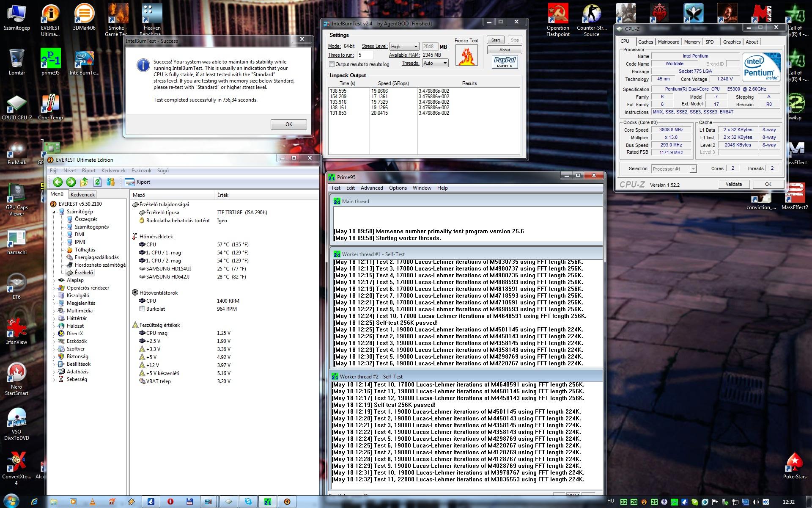Open the Lomtár recycle bin icon
Screen dimensions: 812x508
coord(17,62)
